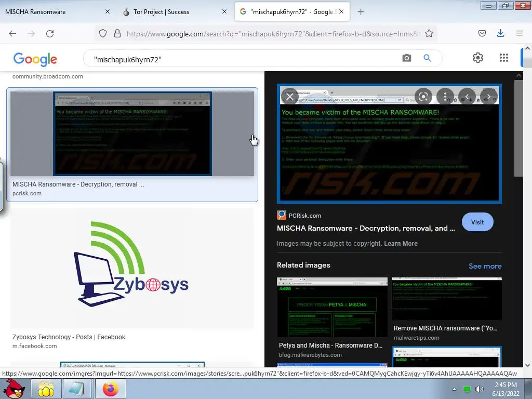
Task: Bookmark this page with star icon
Action: click(429, 34)
